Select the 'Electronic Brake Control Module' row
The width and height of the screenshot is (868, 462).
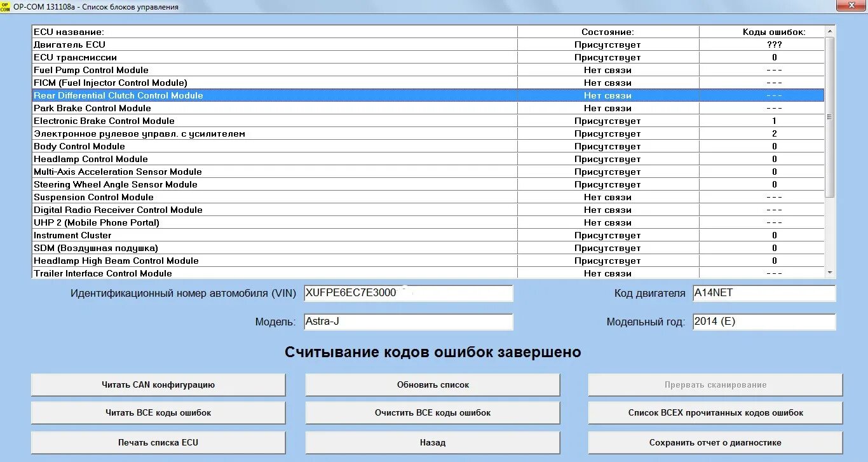click(428, 121)
